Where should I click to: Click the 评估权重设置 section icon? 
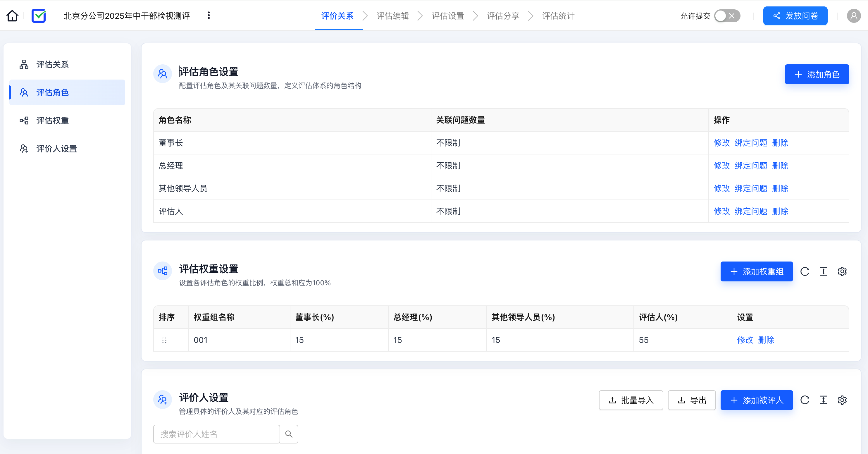tap(162, 271)
